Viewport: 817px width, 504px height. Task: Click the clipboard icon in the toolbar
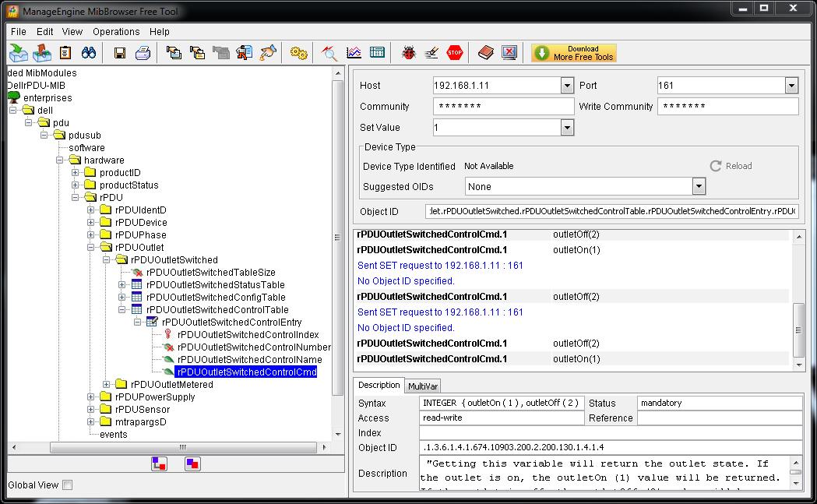[65, 53]
